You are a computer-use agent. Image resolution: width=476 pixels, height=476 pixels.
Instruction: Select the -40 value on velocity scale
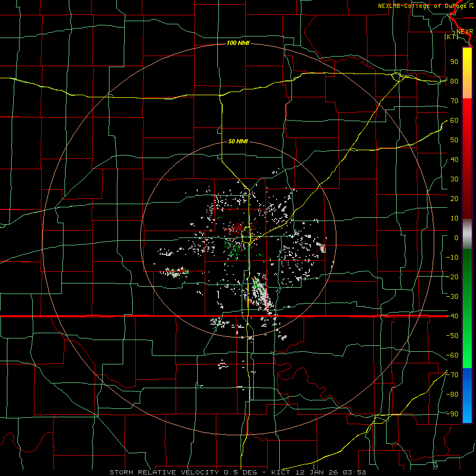tap(452, 316)
